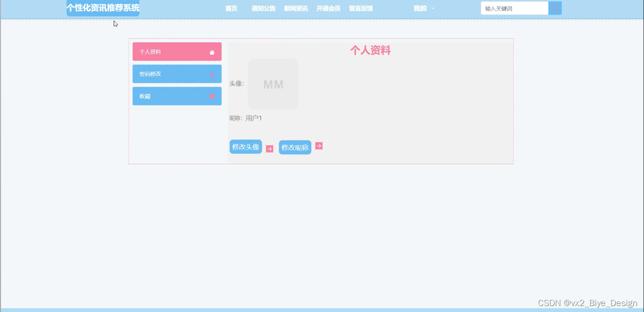Expand the 我的 dropdown arrow
The image size is (644, 312).
click(433, 9)
